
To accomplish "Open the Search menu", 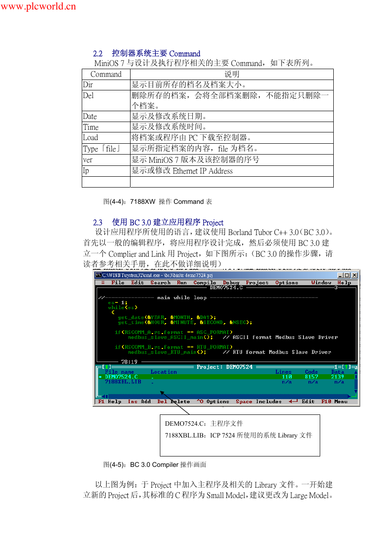I will pos(160,282).
